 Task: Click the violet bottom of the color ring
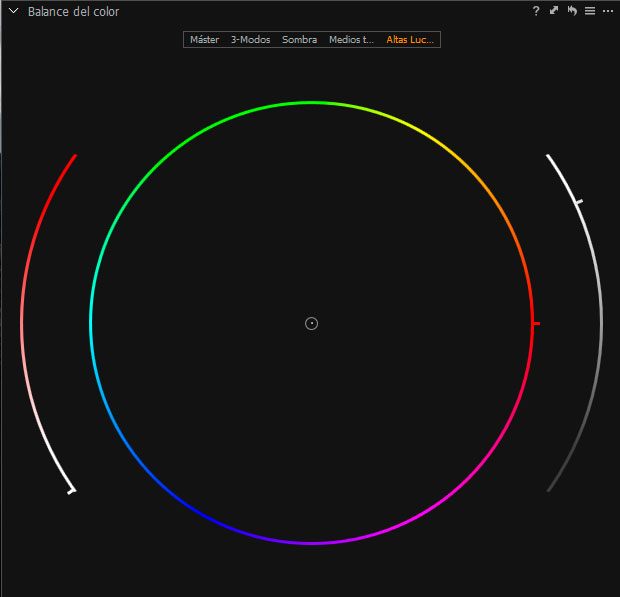(x=311, y=543)
